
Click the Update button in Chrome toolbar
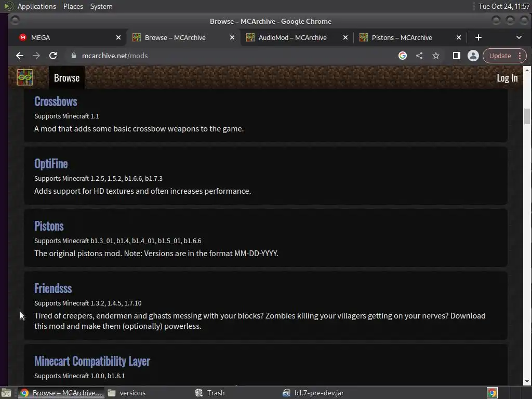coord(500,56)
